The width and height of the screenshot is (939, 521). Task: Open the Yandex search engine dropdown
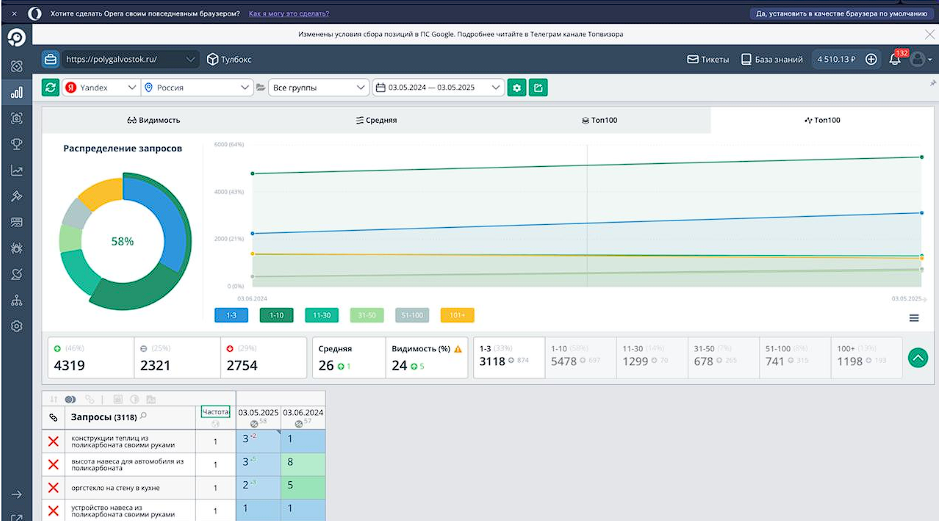(101, 88)
